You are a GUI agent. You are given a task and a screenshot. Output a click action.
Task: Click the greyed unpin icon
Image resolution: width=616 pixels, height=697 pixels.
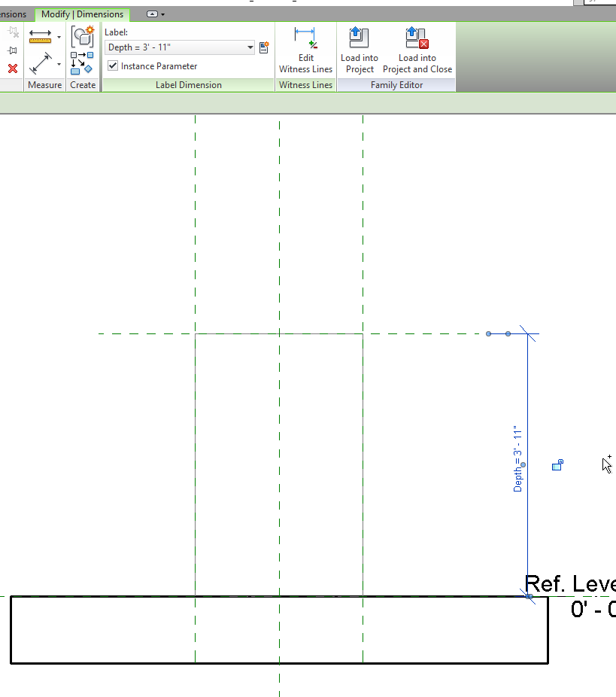(x=13, y=31)
